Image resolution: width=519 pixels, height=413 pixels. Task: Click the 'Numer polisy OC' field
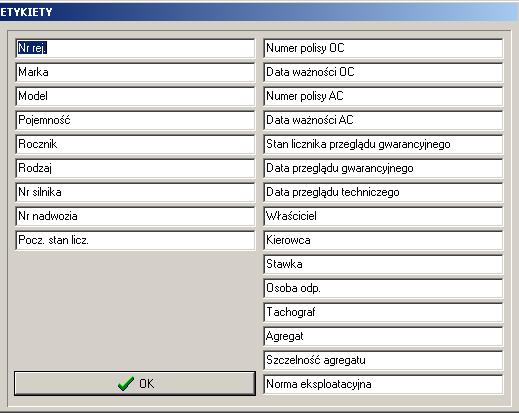pos(383,48)
